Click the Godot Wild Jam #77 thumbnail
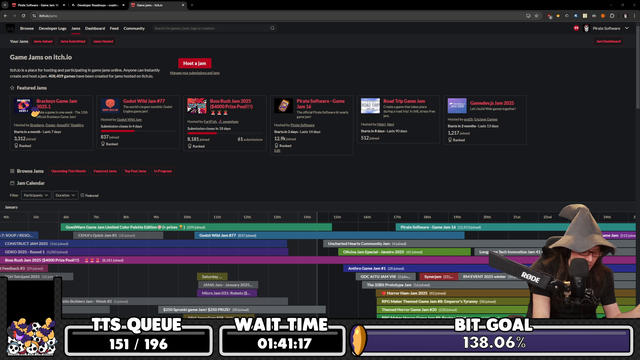The image size is (640, 360). point(110,105)
